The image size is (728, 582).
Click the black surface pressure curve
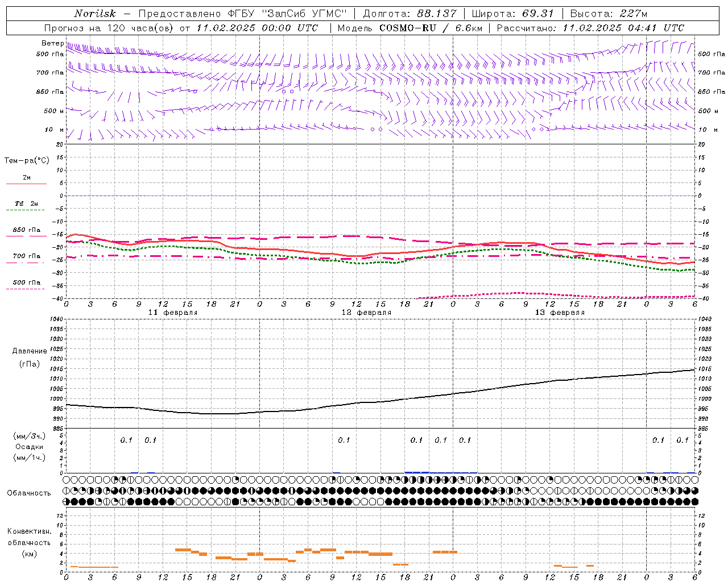tap(380, 402)
